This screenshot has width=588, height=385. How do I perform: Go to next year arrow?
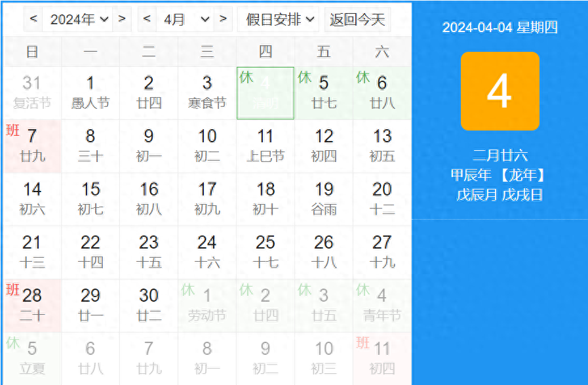click(x=122, y=20)
